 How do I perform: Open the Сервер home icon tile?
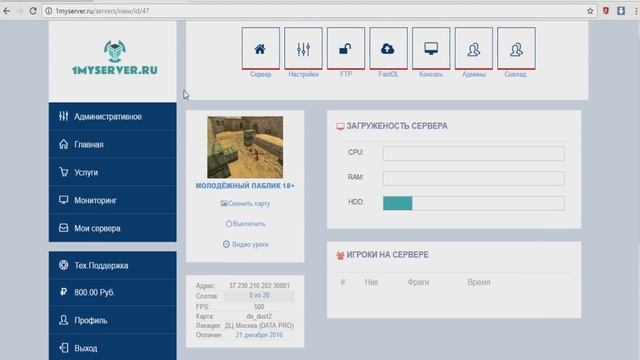coord(260,49)
